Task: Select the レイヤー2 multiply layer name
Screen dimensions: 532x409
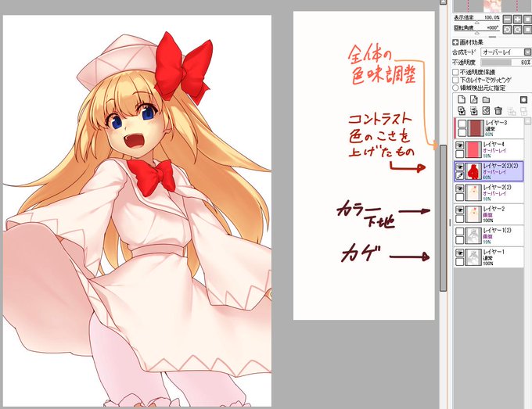Action: click(x=494, y=209)
